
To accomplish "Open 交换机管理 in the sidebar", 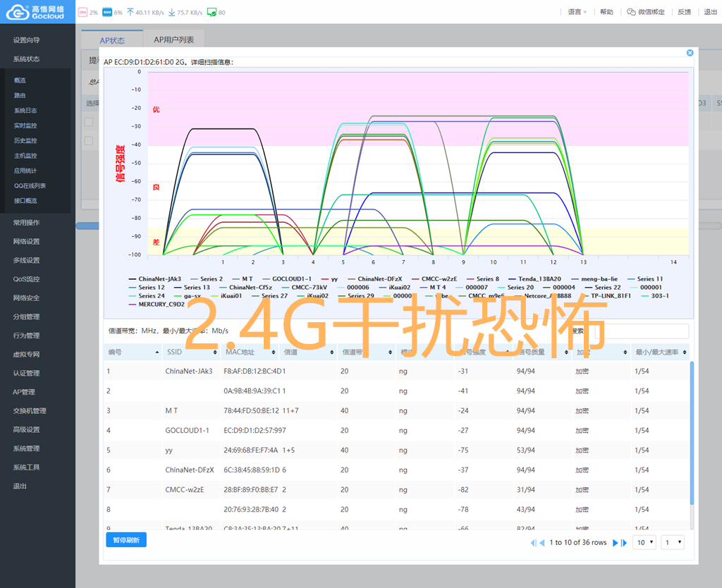I will (x=30, y=411).
